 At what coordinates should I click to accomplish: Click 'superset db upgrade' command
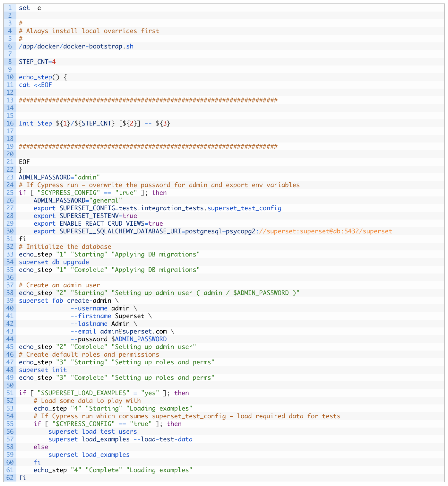click(54, 262)
